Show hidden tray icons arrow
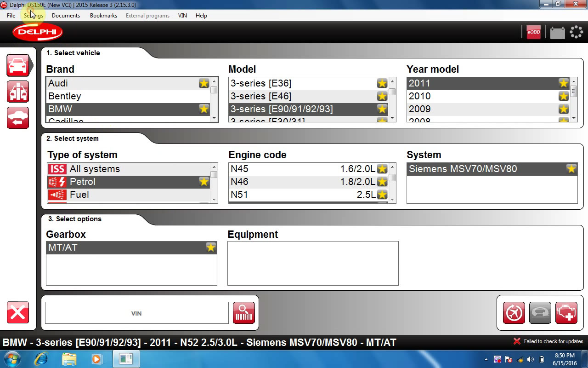 pos(486,359)
